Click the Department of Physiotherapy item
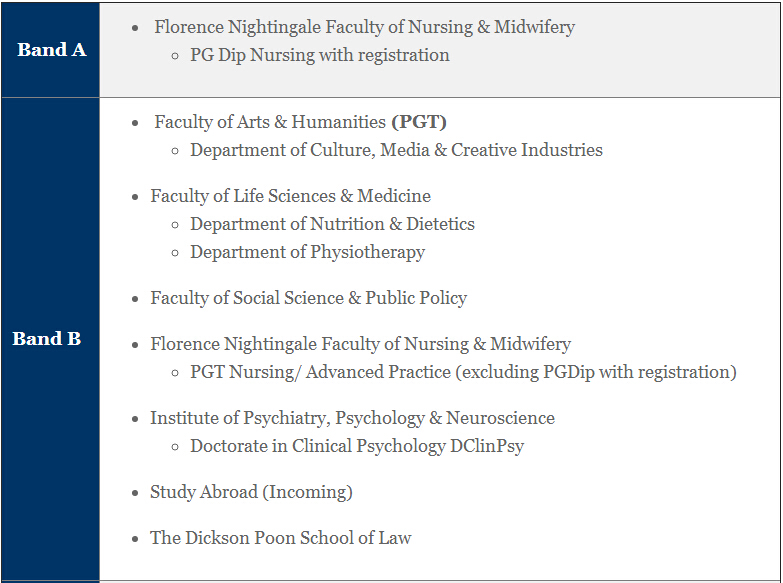Image resolution: width=783 pixels, height=583 pixels. (x=307, y=252)
